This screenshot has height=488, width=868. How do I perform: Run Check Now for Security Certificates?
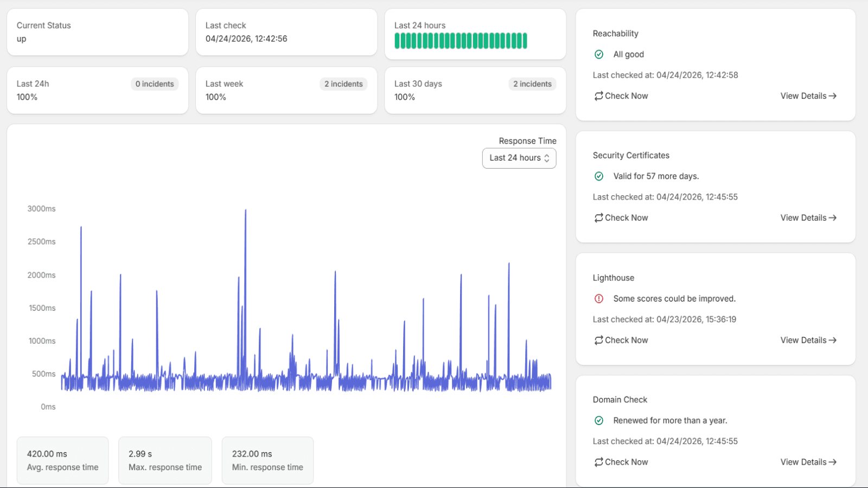(x=621, y=218)
